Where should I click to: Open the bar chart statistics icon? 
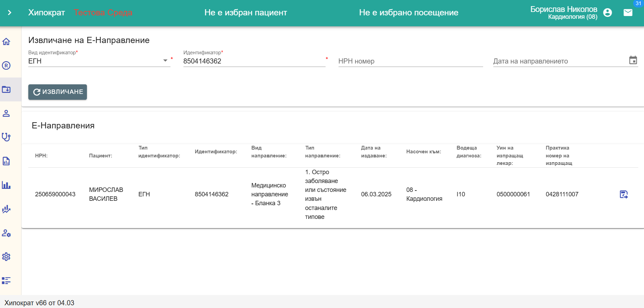pos(6,185)
